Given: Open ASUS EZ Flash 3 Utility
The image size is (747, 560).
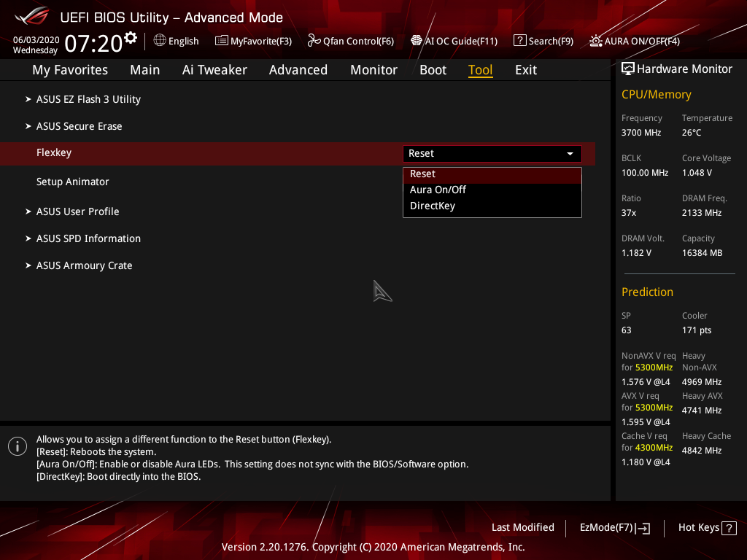Looking at the screenshot, I should click(88, 99).
